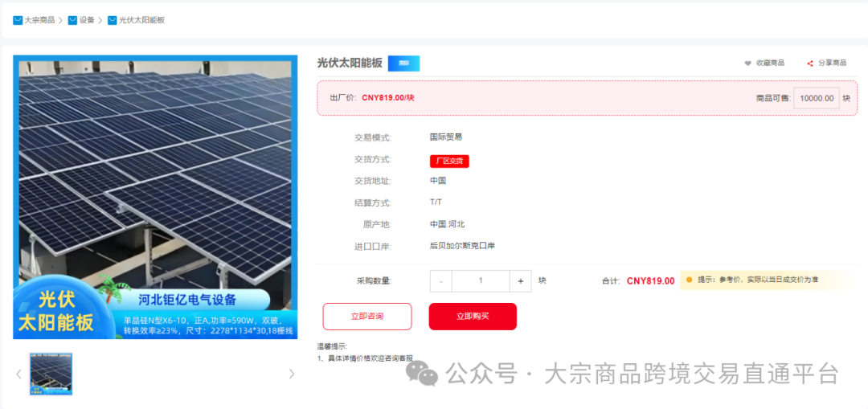Click the bag icon before 光伏太阳能板 breadcrumb
This screenshot has height=409, width=868.
click(112, 20)
